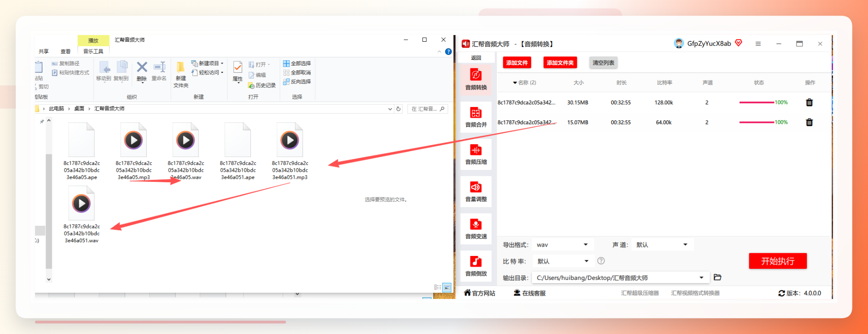Expand the 轻松访问 dropdown in Explorer
Image resolution: width=868 pixels, height=334 pixels.
(207, 73)
